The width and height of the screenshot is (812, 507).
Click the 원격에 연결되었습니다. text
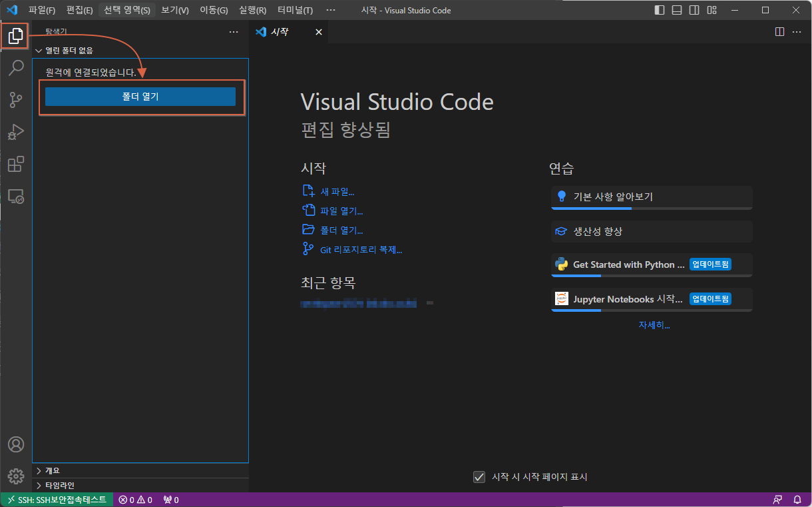click(x=91, y=72)
